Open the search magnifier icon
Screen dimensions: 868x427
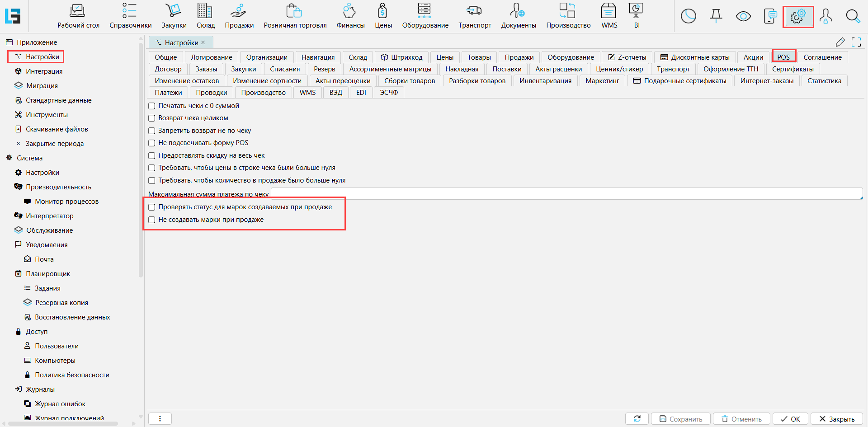pos(853,17)
